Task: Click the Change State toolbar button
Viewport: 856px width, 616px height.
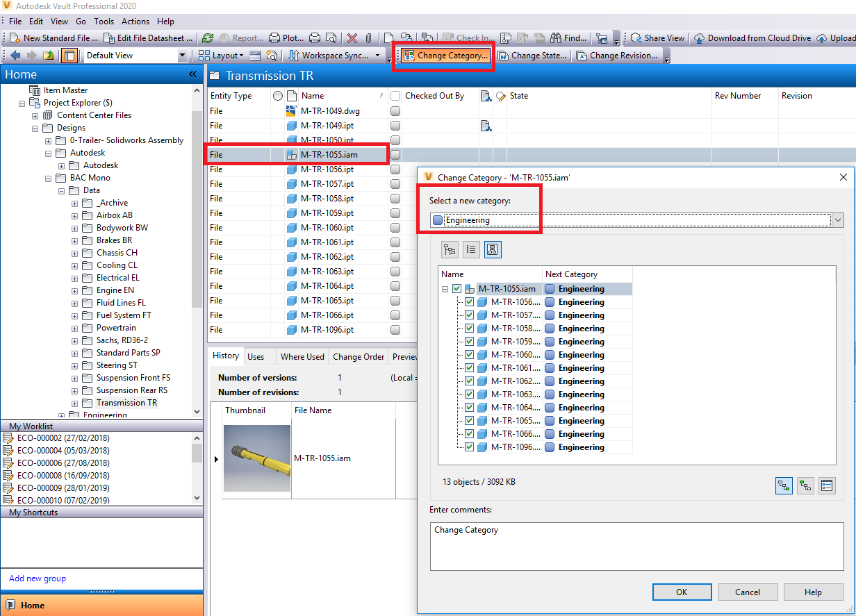Action: coord(532,56)
